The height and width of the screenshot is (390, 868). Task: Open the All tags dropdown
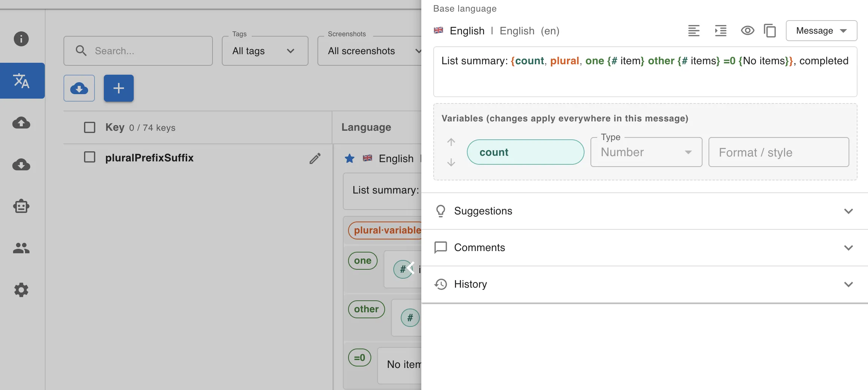click(265, 51)
